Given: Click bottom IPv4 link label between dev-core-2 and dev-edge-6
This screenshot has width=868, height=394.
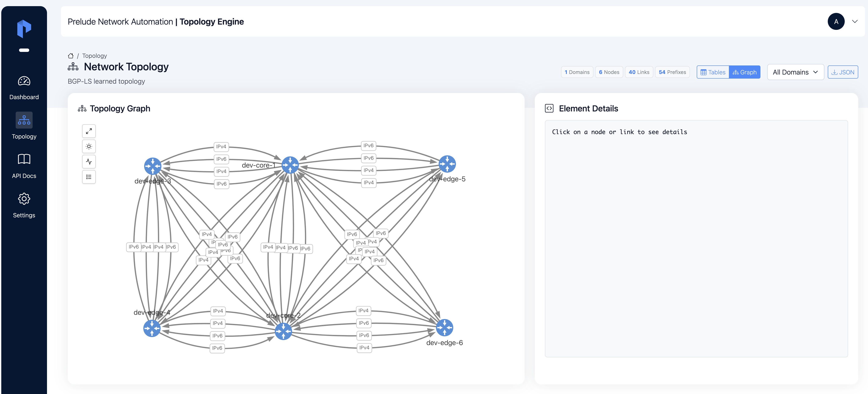Looking at the screenshot, I should (364, 347).
